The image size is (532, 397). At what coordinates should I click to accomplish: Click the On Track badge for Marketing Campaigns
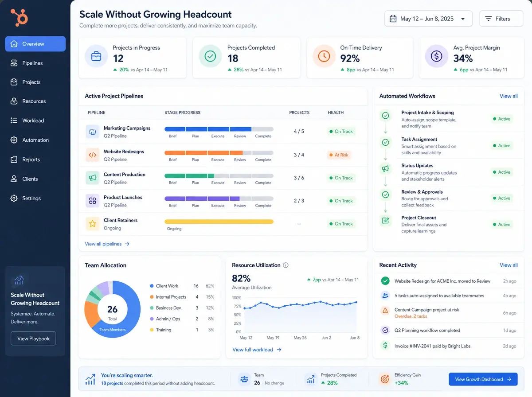[x=341, y=132]
